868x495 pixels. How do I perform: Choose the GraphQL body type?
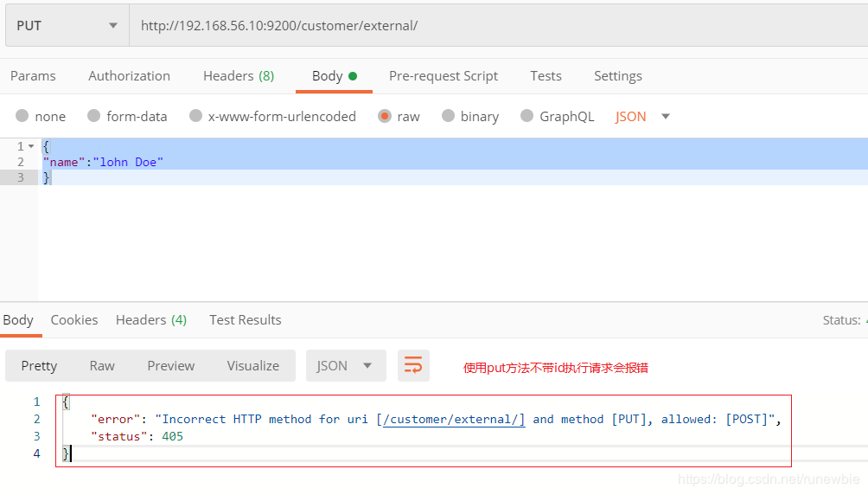[x=527, y=116]
